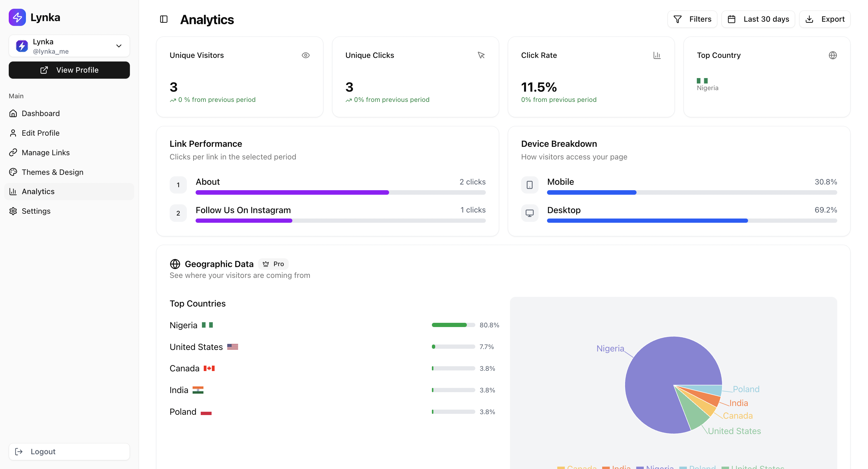Open Settings page
868x469 pixels.
(69, 211)
